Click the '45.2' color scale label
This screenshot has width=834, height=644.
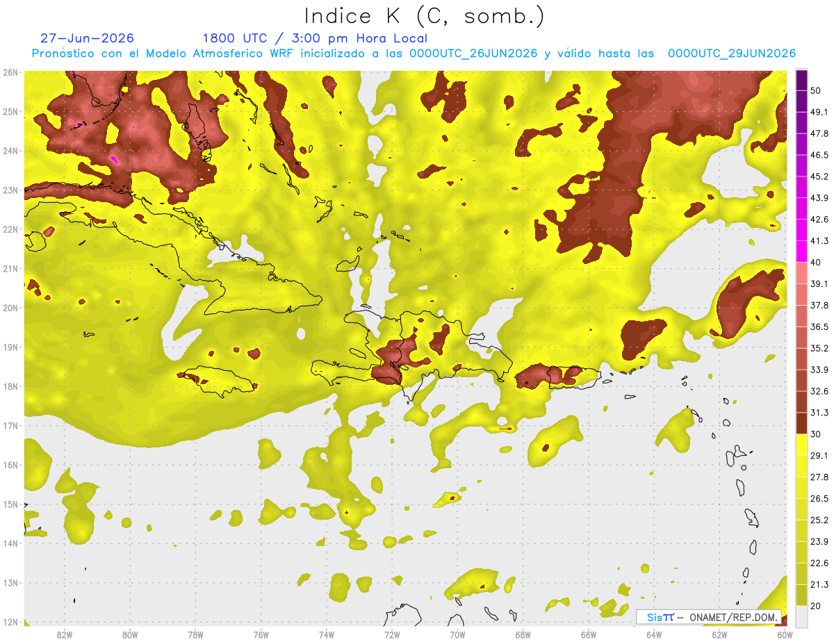pyautogui.click(x=819, y=176)
